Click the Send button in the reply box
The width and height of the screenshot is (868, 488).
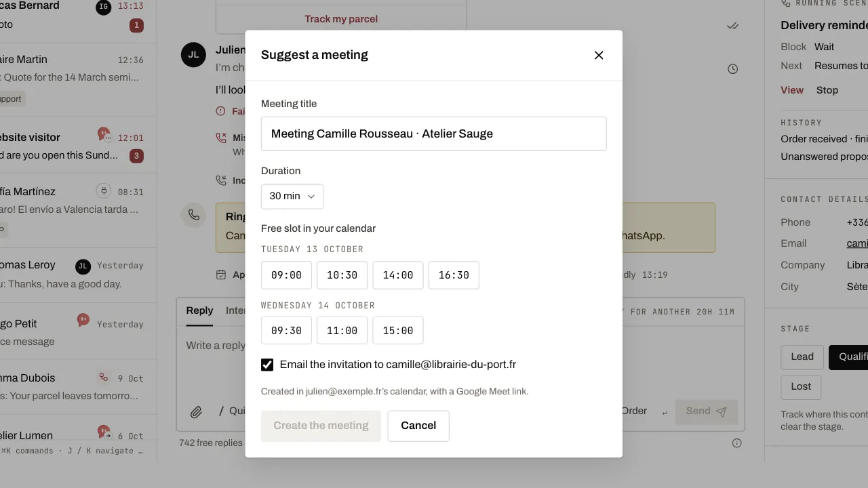[x=706, y=411]
